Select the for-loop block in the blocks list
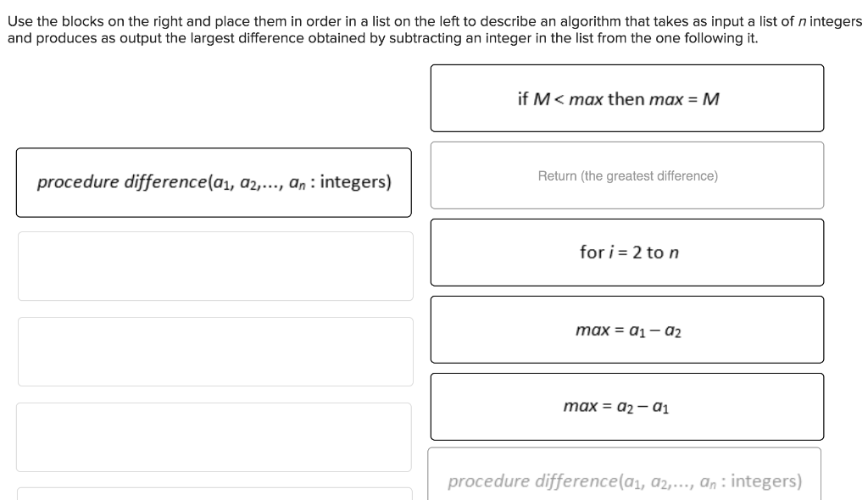This screenshot has height=500, width=868. [627, 252]
